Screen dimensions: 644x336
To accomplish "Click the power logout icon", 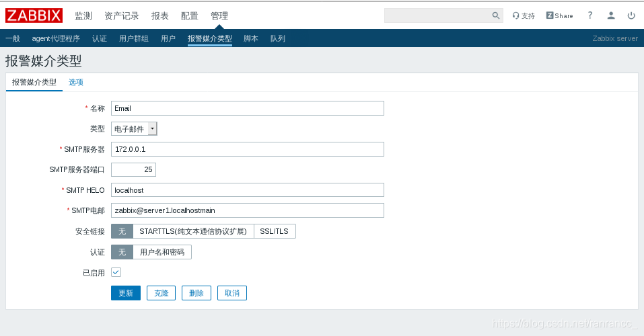I will tap(631, 15).
